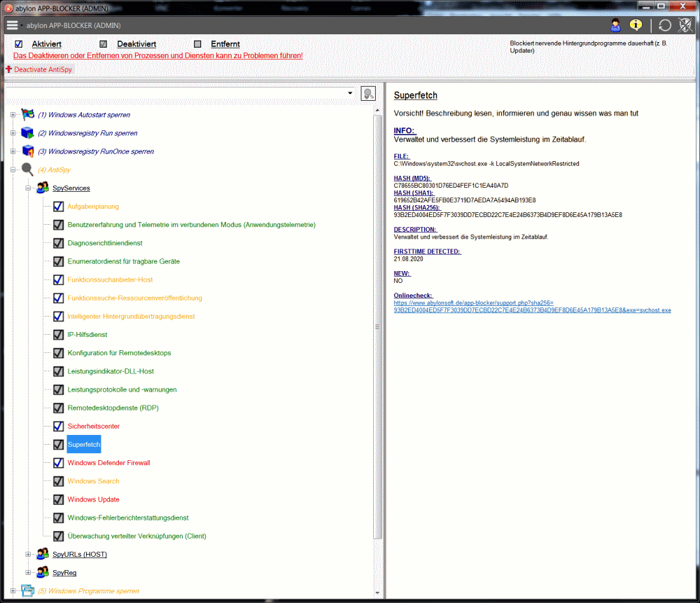Select Leistungsindikator-DLL-Host entry
The width and height of the screenshot is (700, 603).
(111, 371)
